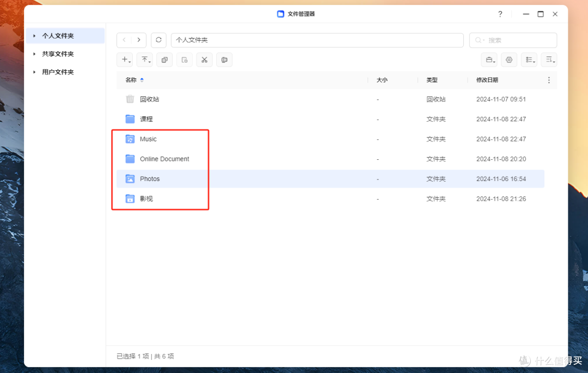
Task: Select the Photos folder name
Action: (150, 179)
